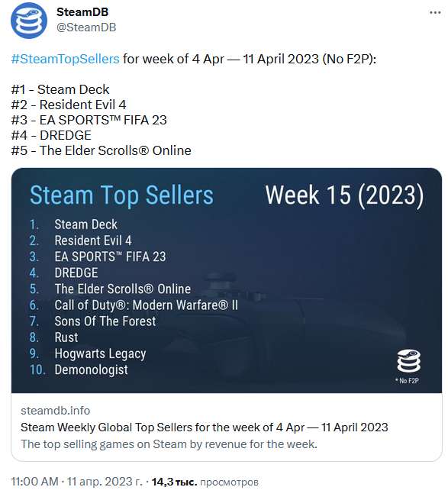Screen dimensions: 448x500
Task: Open the three-dot more options menu
Action: coord(435,13)
